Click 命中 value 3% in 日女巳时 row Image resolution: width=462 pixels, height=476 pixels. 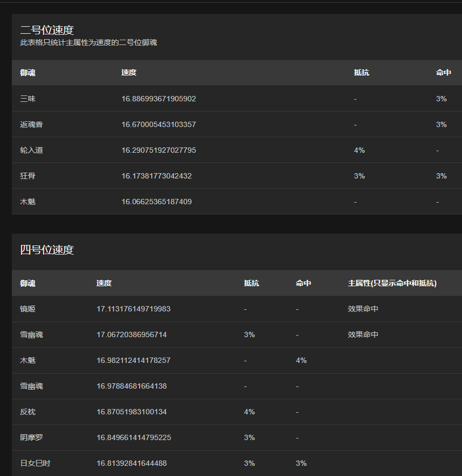301,463
